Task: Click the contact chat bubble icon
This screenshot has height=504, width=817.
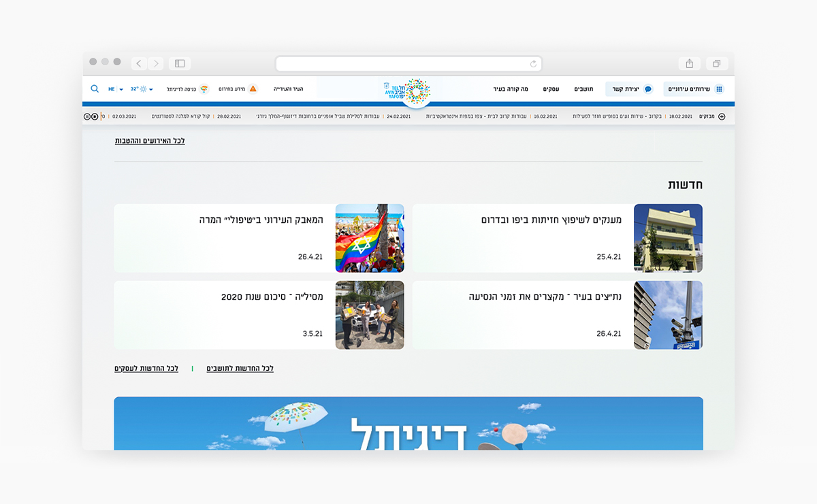Action: pos(647,89)
